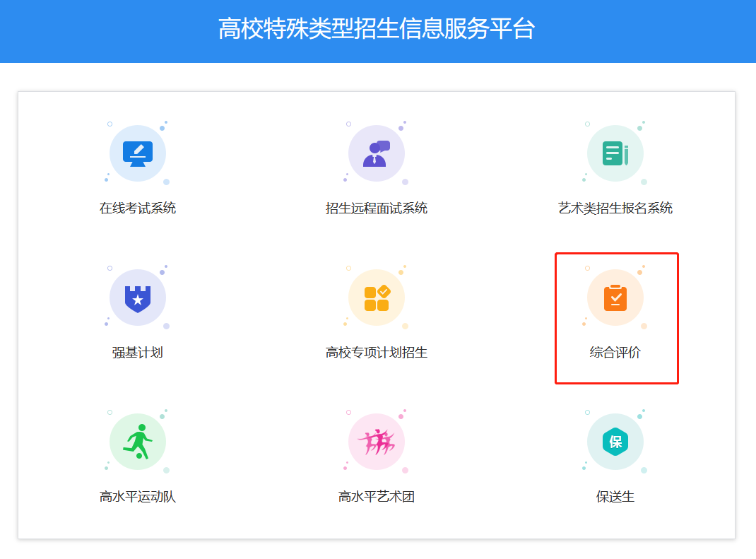Select the 强基计划 shield star icon

coord(137,298)
